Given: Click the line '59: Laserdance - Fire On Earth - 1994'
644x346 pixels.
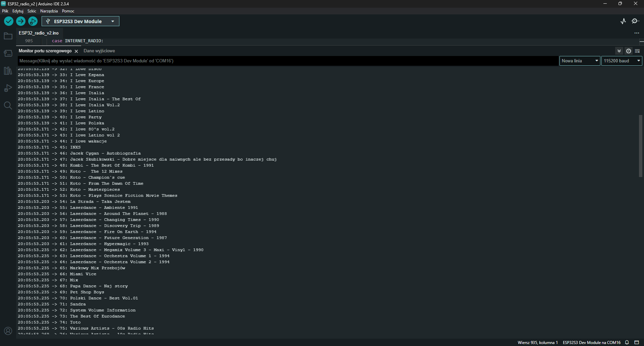Looking at the screenshot, I should tap(87, 232).
